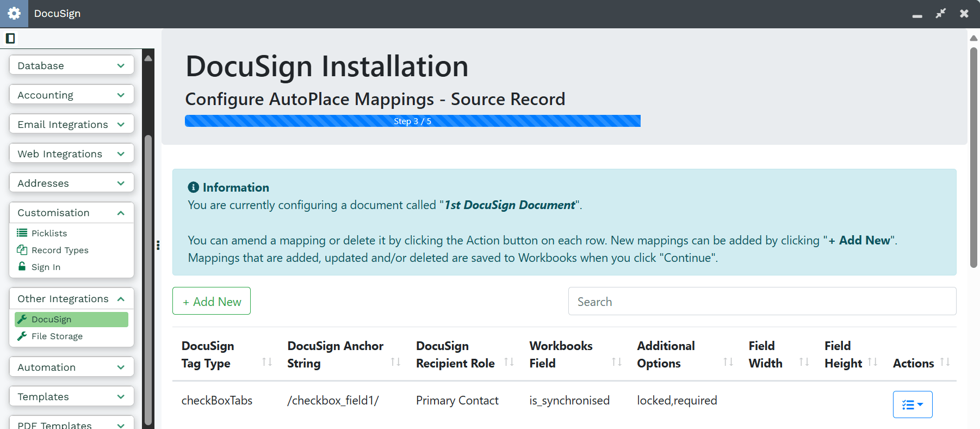The width and height of the screenshot is (980, 429).
Task: Toggle the sidebar panel icon
Action: 10,38
